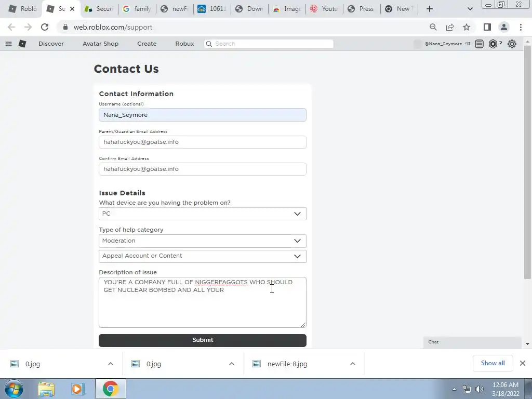Open the Chrome side panel icon
The height and width of the screenshot is (399, 532).
click(487, 27)
